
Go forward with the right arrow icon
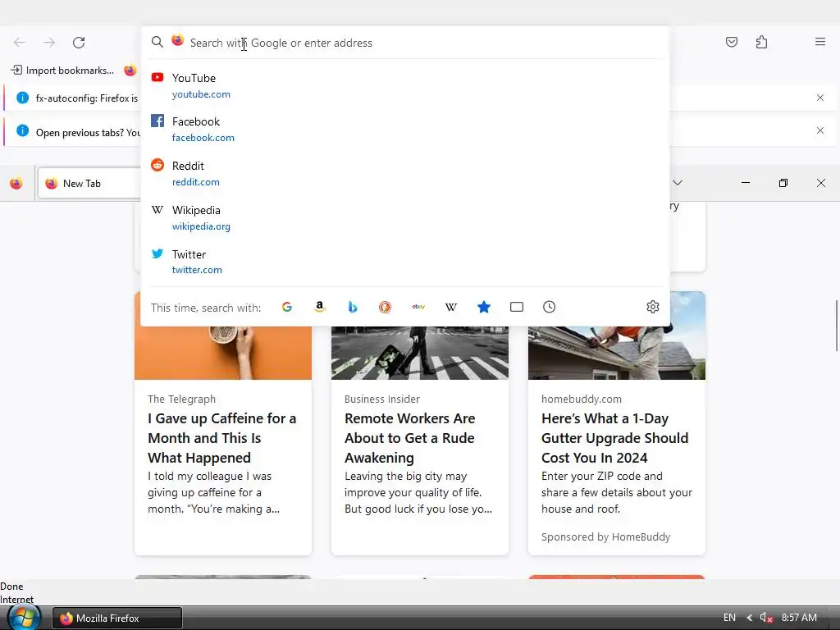tap(49, 43)
